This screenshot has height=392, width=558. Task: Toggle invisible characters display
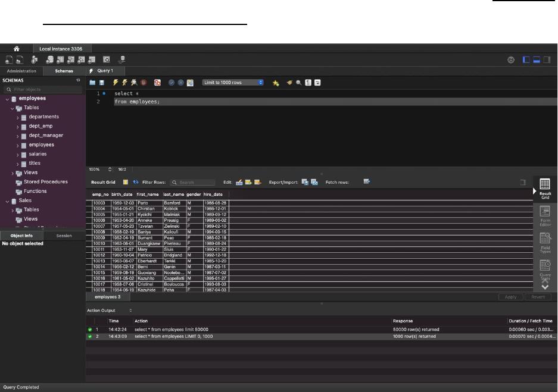click(308, 83)
